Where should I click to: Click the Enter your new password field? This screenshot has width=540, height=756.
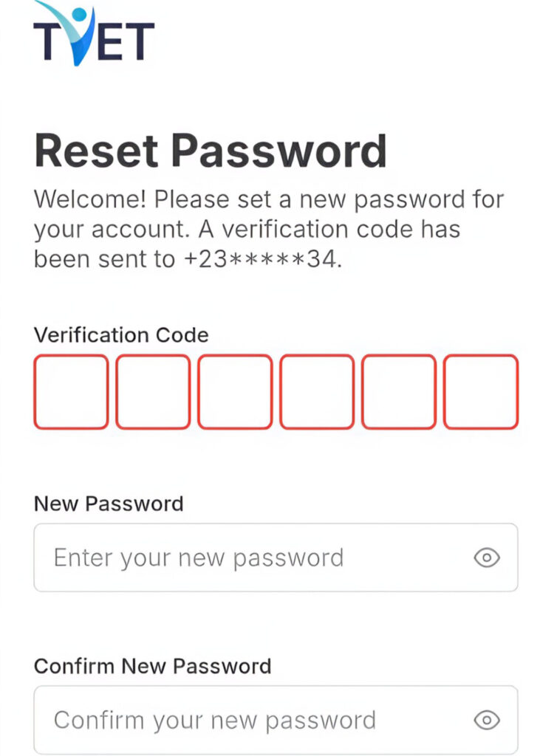(276, 558)
